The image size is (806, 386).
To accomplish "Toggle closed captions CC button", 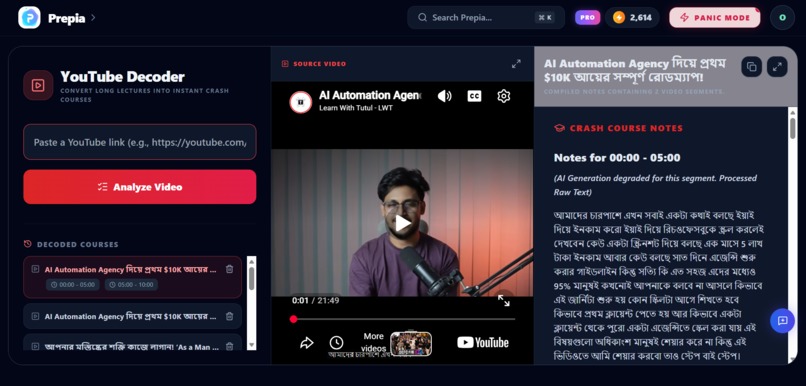I will (x=474, y=96).
